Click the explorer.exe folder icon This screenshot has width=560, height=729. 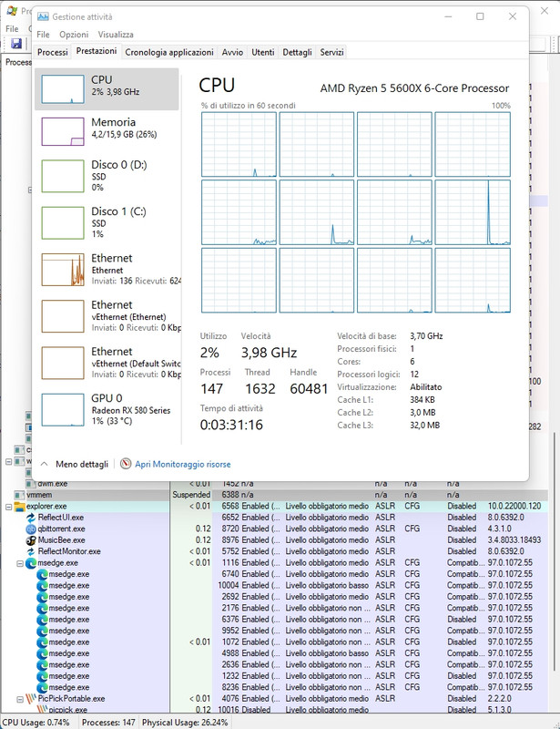tap(19, 507)
